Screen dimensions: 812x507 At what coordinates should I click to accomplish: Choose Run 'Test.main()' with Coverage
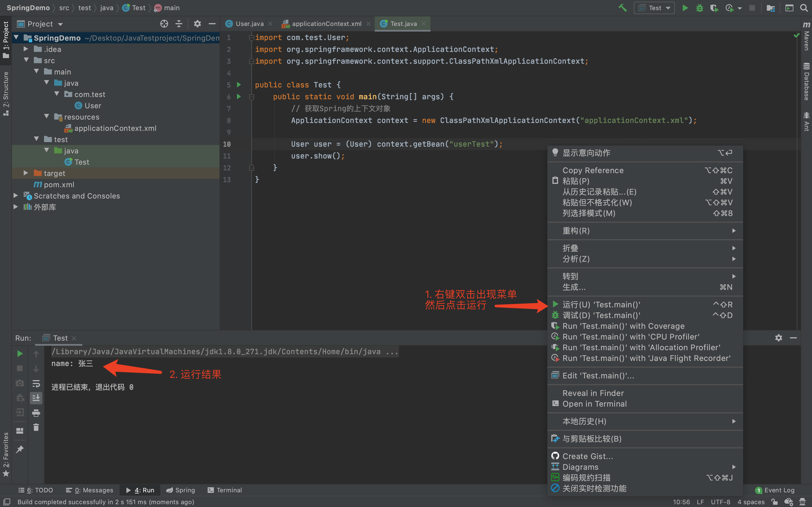click(645, 326)
